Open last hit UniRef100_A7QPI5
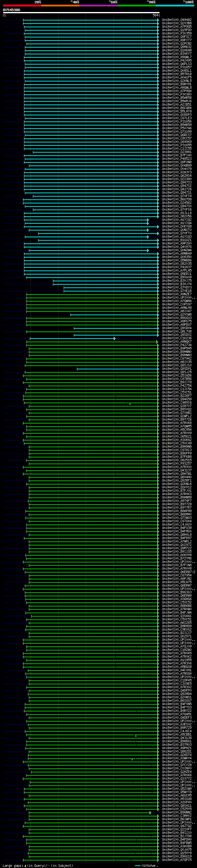The width and height of the screenshot is (197, 868). [x=176, y=860]
